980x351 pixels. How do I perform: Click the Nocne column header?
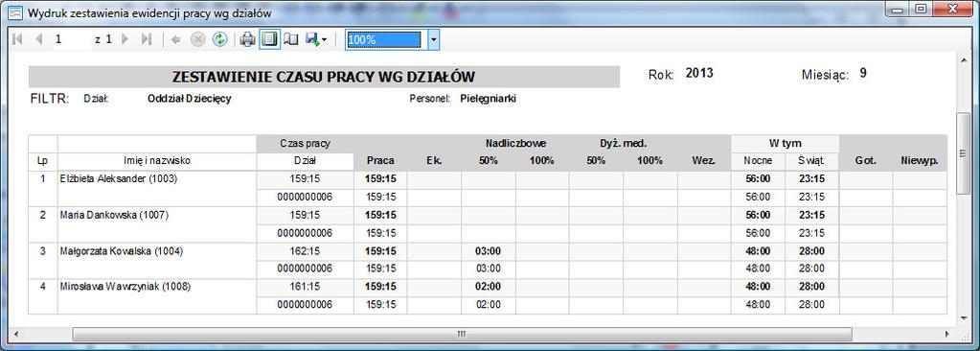pyautogui.click(x=758, y=161)
